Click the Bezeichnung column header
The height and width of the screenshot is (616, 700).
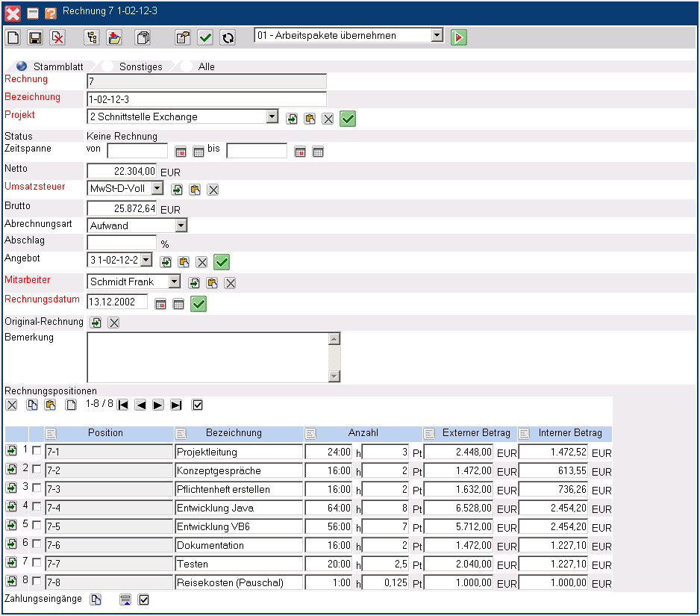tap(234, 433)
